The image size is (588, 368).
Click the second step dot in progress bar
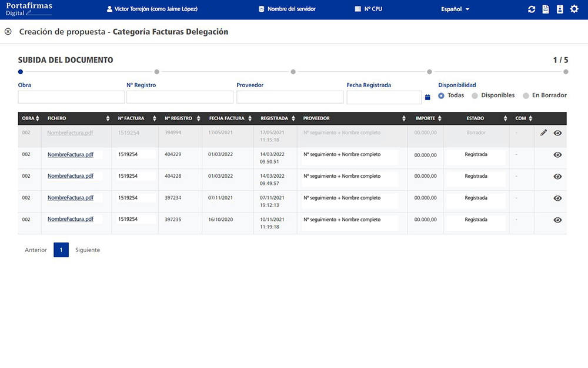click(157, 72)
